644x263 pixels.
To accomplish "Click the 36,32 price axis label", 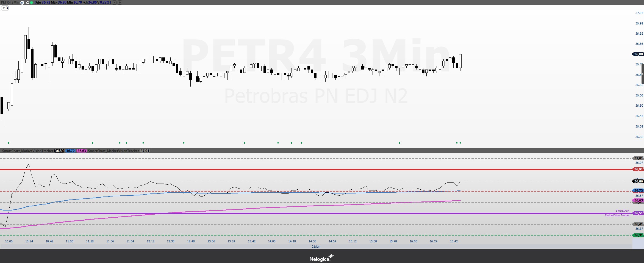I will point(639,137).
